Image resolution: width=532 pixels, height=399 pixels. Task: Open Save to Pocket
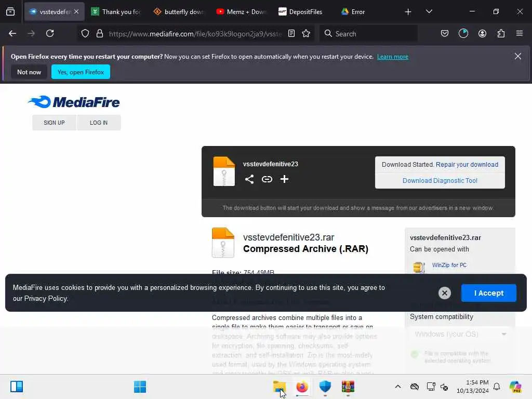445,33
